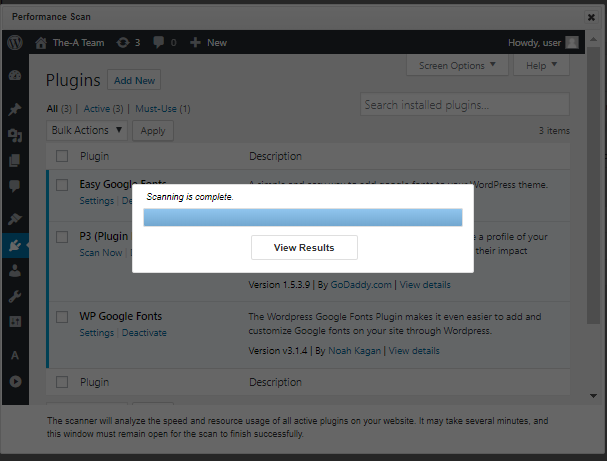Image resolution: width=607 pixels, height=461 pixels.
Task: Open The-A Team home icon
Action: click(41, 43)
